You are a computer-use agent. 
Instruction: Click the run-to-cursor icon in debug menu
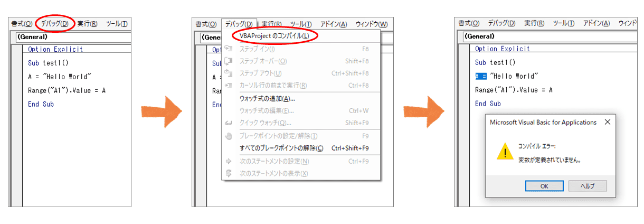pos(229,86)
